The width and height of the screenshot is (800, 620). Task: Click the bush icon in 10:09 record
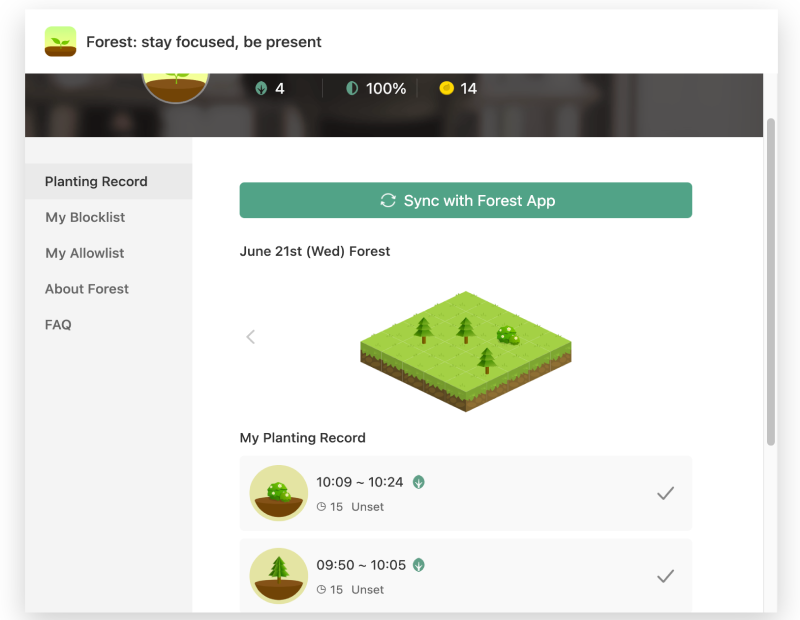pyautogui.click(x=279, y=493)
